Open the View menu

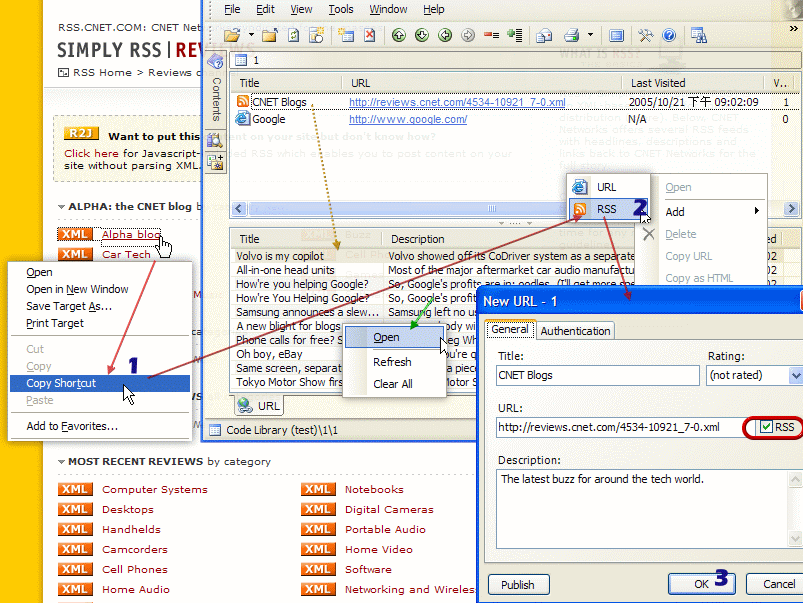pos(301,9)
